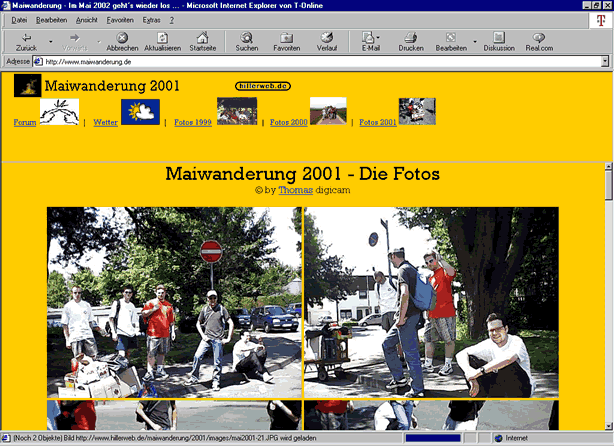Viewport: 614px width, 446px height.
Task: Click the Abbrechen stop icon
Action: click(122, 38)
